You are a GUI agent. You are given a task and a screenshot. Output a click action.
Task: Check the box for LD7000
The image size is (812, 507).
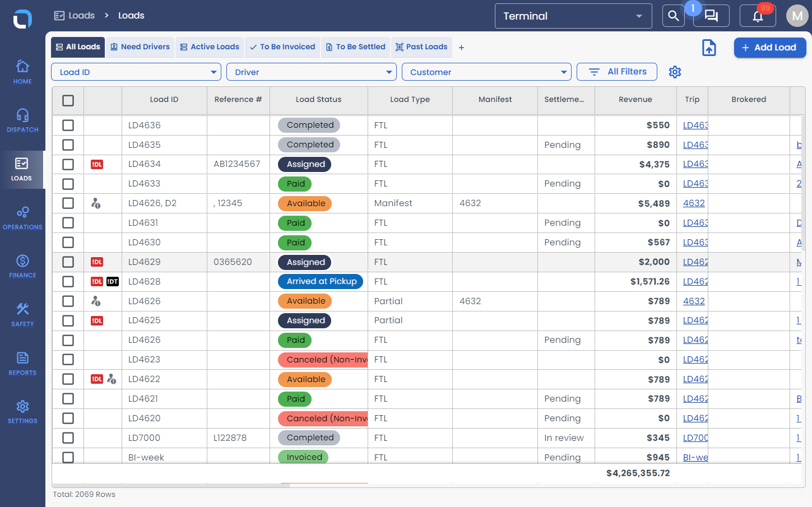[68, 438]
